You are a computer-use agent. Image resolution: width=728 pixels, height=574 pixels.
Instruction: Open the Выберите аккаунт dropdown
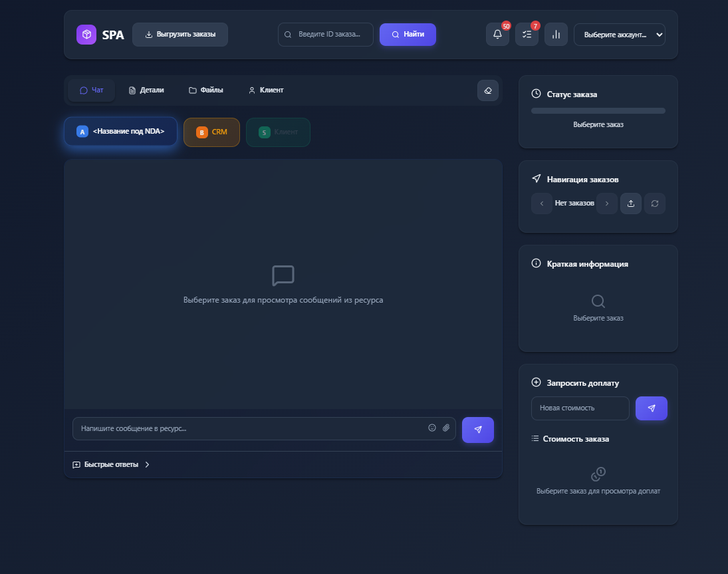pyautogui.click(x=620, y=35)
